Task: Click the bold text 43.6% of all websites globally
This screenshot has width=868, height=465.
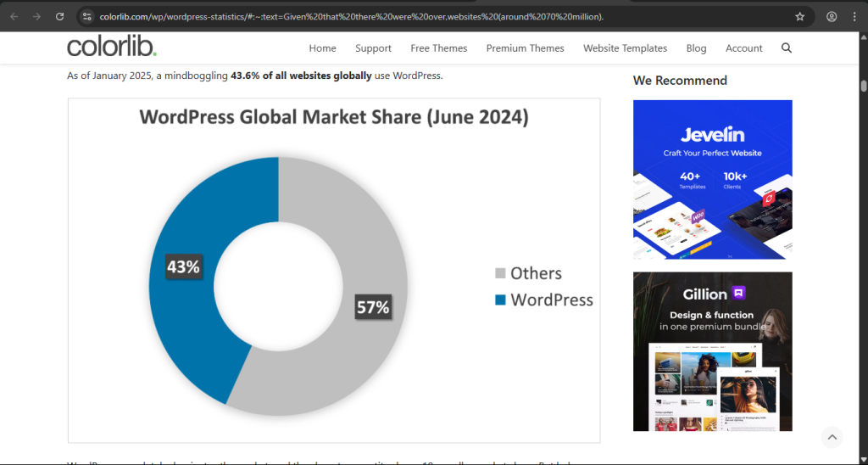Action: point(301,76)
